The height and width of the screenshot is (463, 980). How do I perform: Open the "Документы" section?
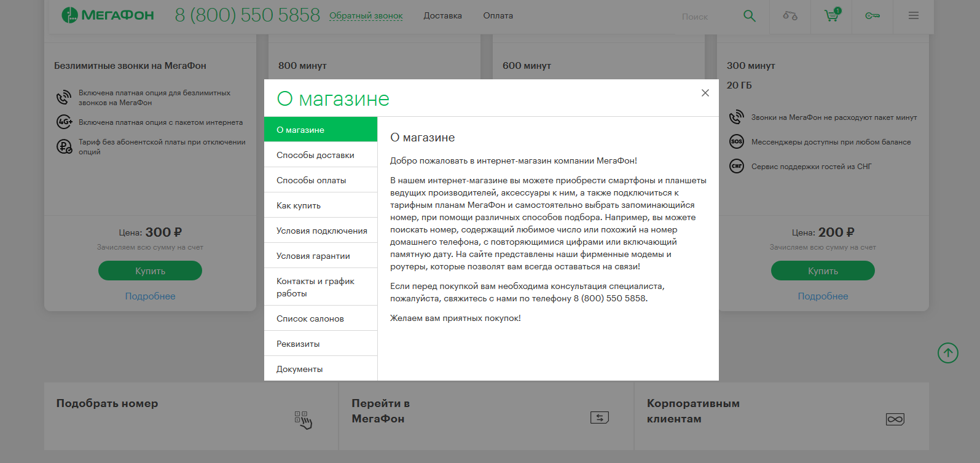pyautogui.click(x=321, y=369)
